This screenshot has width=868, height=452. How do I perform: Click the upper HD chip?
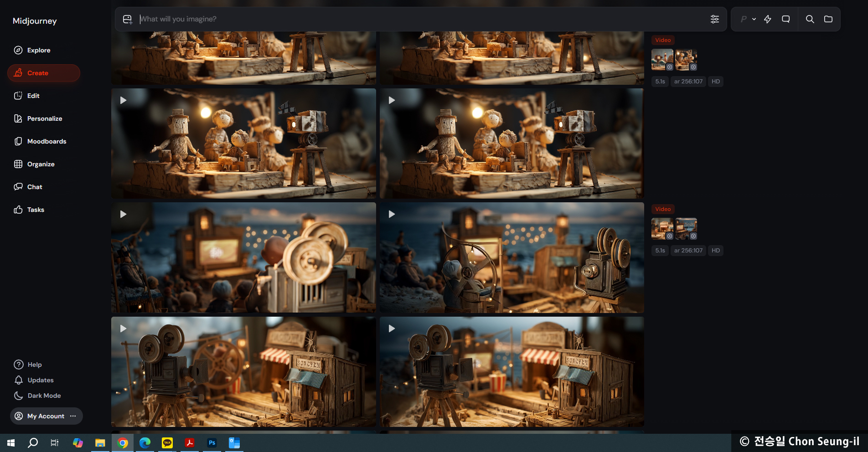point(716,82)
